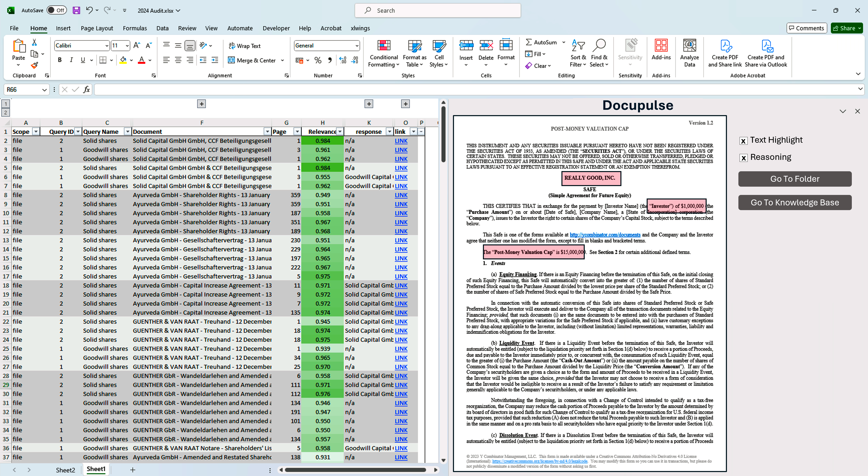The image size is (868, 476).
Task: Open the Data ribbon tab
Action: click(x=162, y=28)
